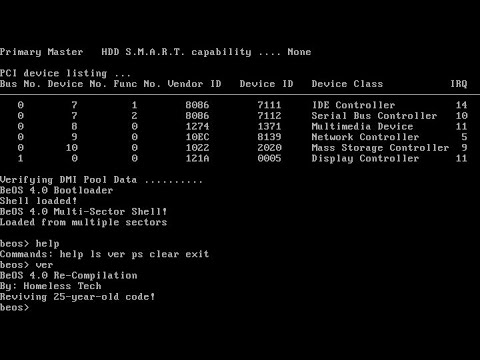480x360 pixels.
Task: Click the "Bus No." column header
Action: click(x=20, y=84)
